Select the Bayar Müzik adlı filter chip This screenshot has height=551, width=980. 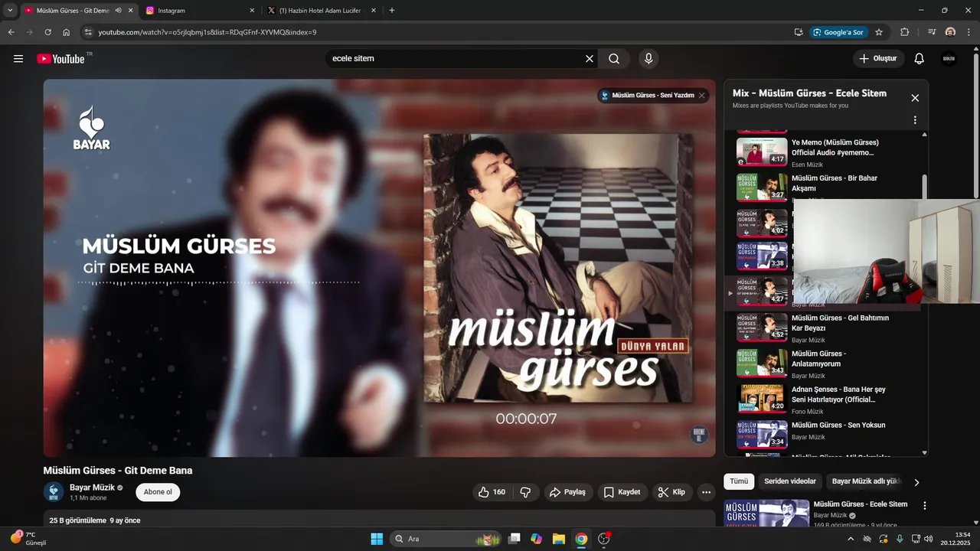click(x=867, y=481)
